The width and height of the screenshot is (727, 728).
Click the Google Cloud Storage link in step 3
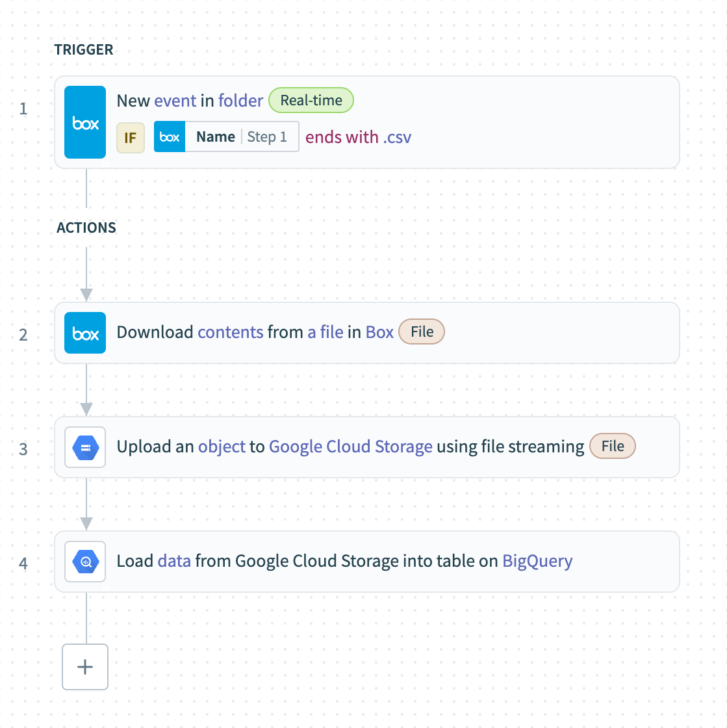coord(350,447)
